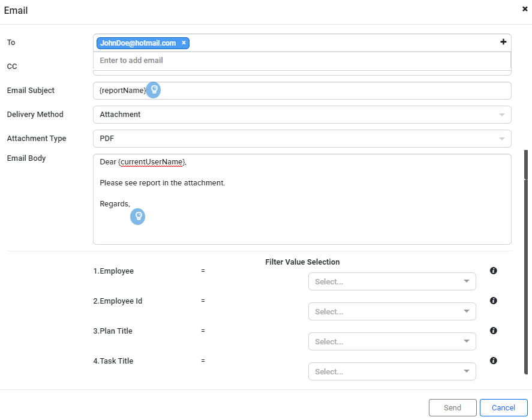Click 'Please see report in the attachment.' text
Viewport: 532px width, 420px height.
tap(162, 182)
